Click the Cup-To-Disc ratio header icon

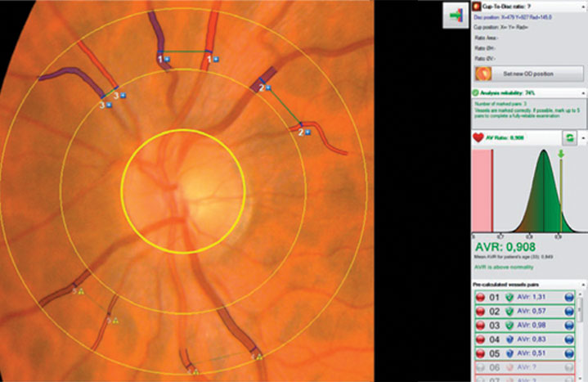pos(475,5)
